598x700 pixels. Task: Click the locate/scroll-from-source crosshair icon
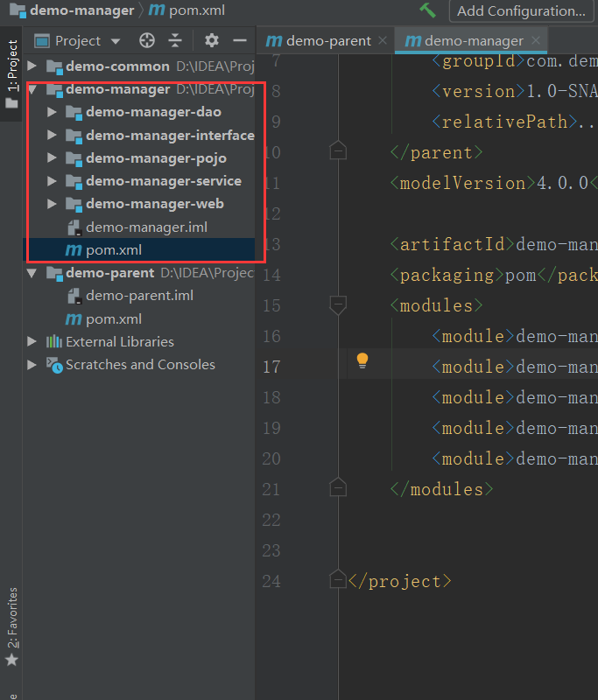147,40
